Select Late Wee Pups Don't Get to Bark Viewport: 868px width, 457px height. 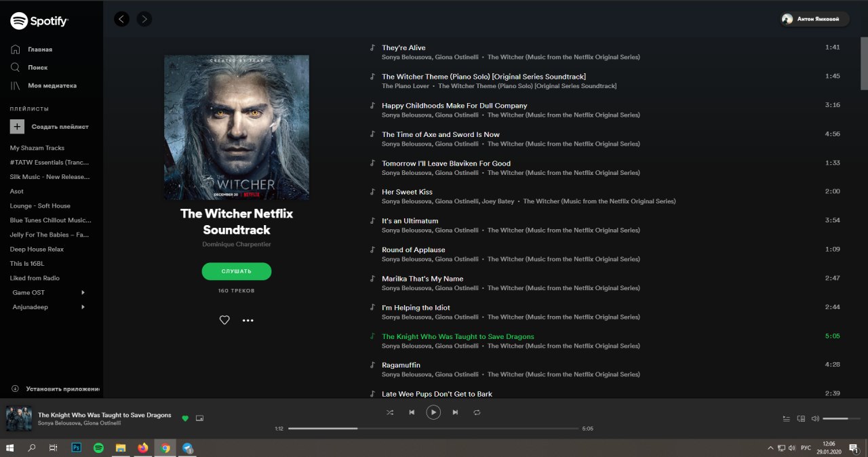(x=437, y=394)
